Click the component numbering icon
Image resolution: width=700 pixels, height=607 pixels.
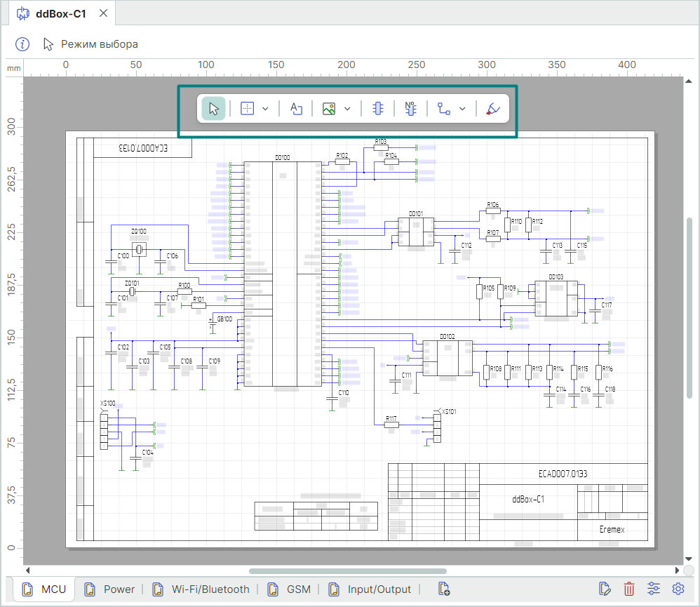411,109
